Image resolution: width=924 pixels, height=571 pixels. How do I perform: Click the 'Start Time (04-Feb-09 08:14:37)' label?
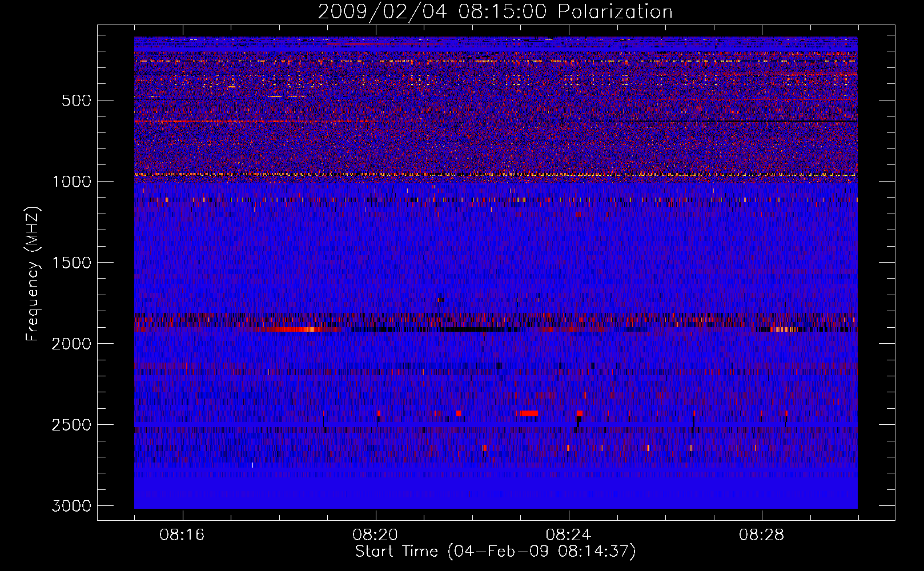tap(495, 552)
